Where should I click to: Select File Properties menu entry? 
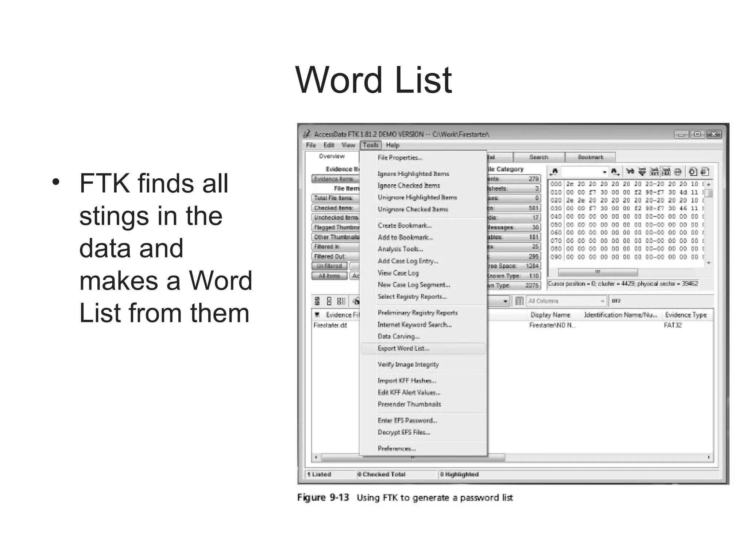(423, 158)
